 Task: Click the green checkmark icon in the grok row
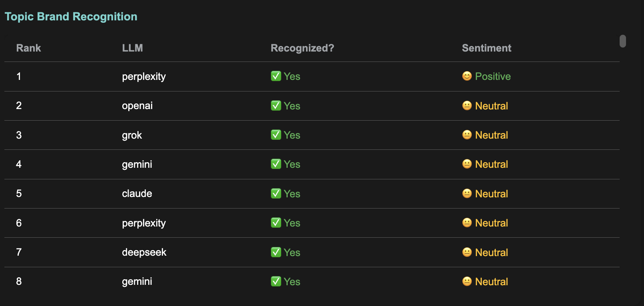(276, 135)
